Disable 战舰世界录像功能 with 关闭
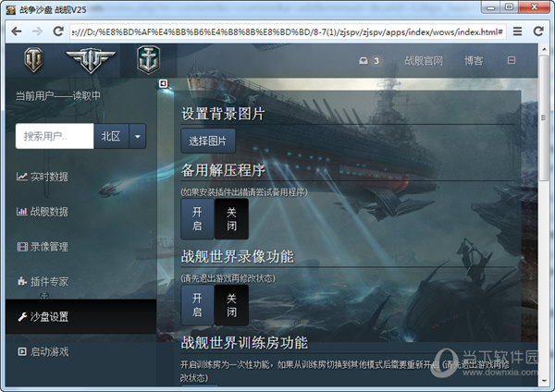The height and width of the screenshot is (392, 555). click(231, 305)
